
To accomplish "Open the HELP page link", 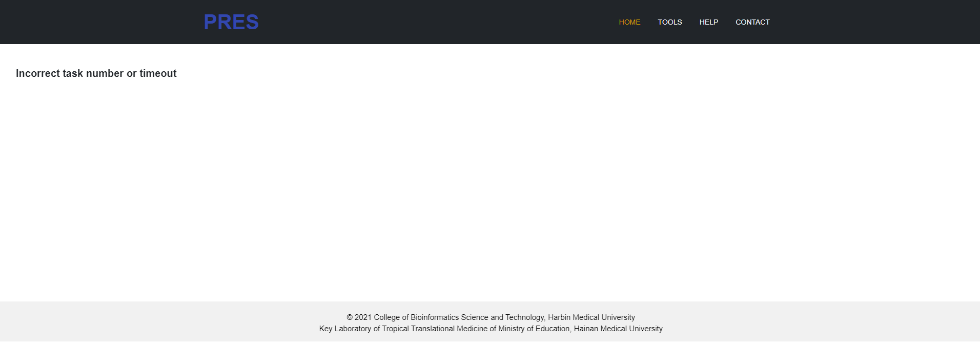I will pyautogui.click(x=708, y=22).
